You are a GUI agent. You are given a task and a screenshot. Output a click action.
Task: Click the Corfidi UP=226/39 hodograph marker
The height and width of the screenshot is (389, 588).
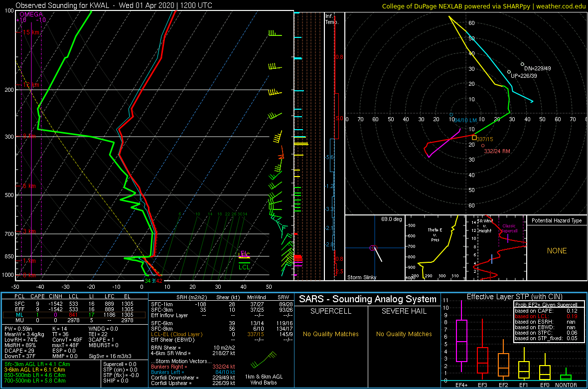[509, 72]
